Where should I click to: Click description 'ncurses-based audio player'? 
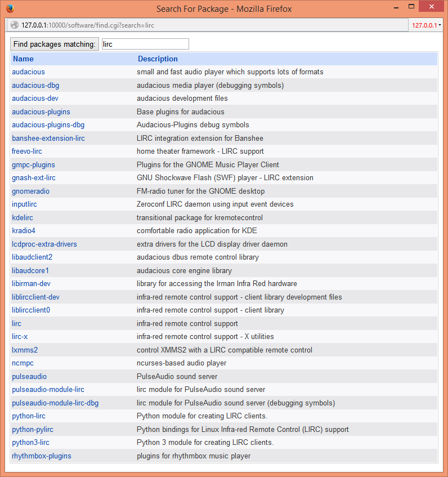(x=181, y=363)
